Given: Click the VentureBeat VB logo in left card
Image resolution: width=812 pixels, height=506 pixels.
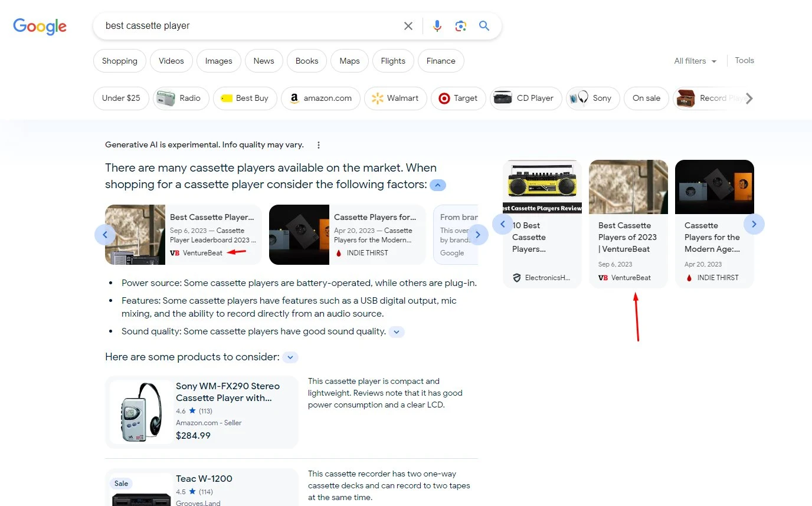Looking at the screenshot, I should click(x=175, y=253).
